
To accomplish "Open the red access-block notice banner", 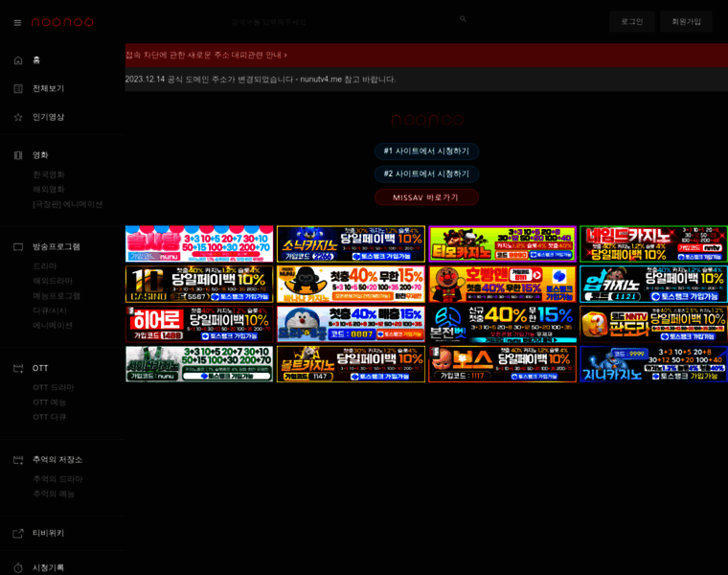I will [x=426, y=56].
